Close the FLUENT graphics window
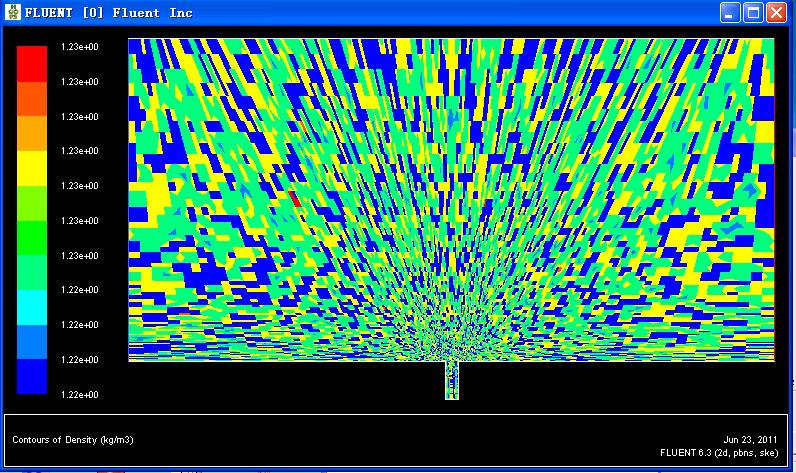Image resolution: width=796 pixels, height=473 pixels. (777, 13)
